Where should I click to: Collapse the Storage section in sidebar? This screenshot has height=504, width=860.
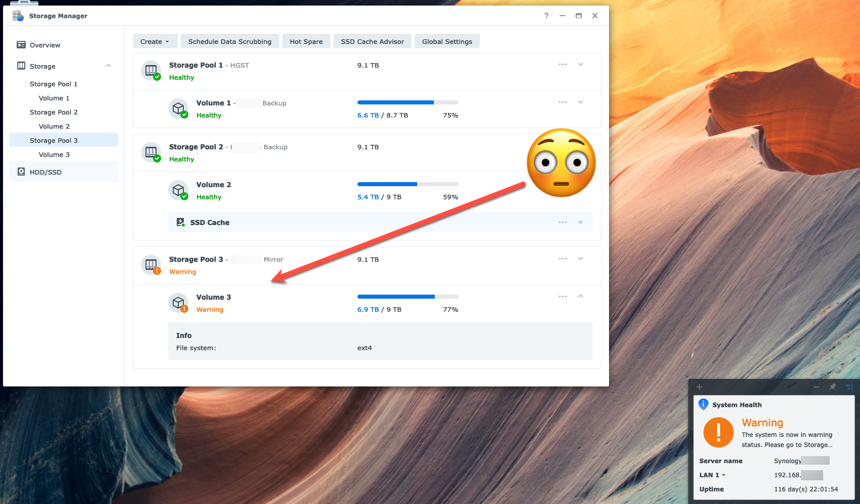(108, 66)
